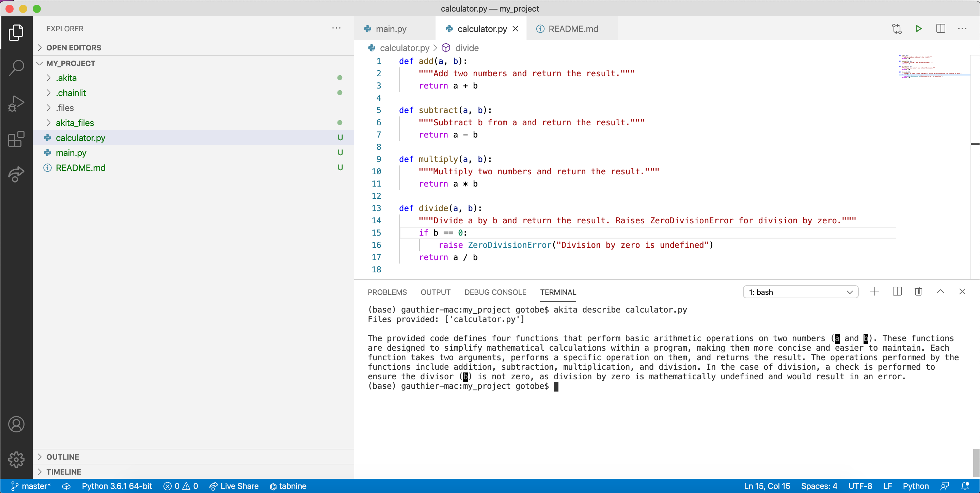
Task: Click the Manage gear icon
Action: pyautogui.click(x=16, y=459)
